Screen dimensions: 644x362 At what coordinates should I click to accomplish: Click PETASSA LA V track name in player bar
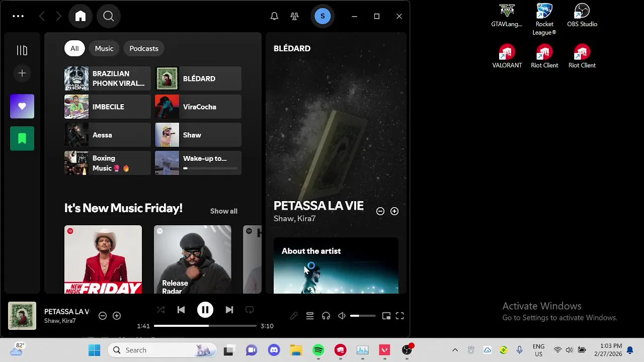click(66, 312)
